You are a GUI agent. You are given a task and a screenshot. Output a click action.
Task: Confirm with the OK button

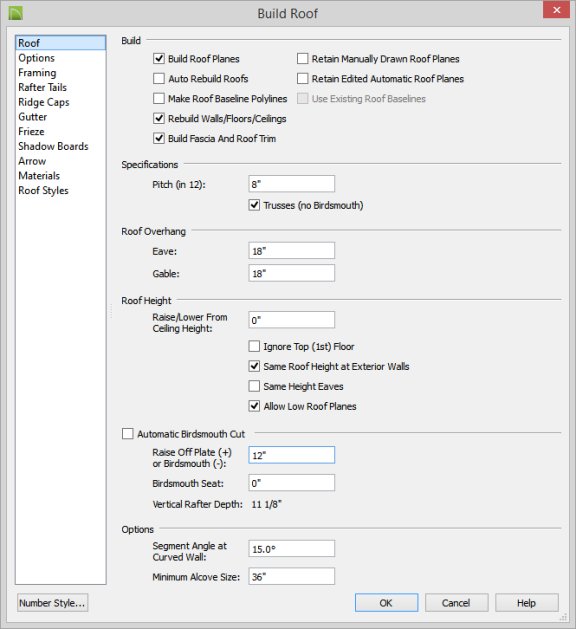coord(386,603)
